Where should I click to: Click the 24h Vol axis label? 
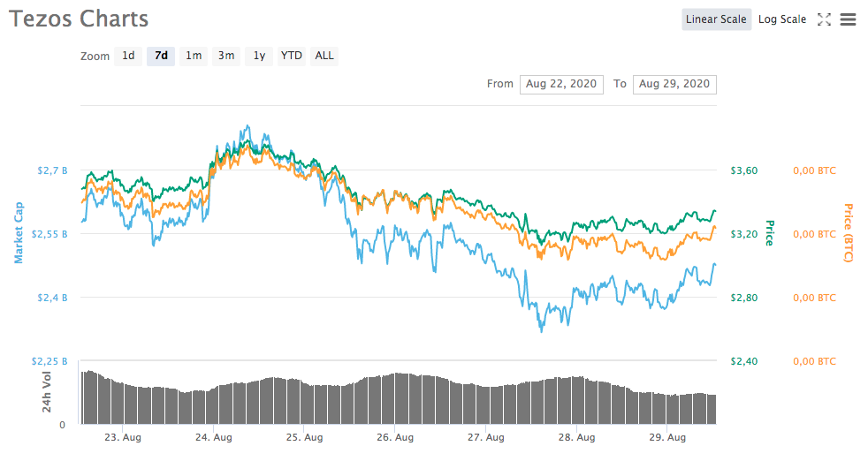[x=47, y=392]
